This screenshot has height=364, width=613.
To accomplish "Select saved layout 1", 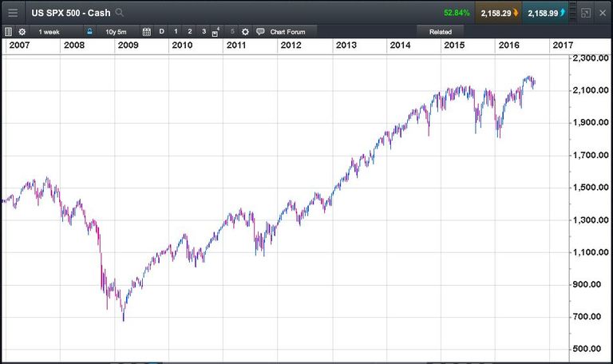I will [x=176, y=31].
